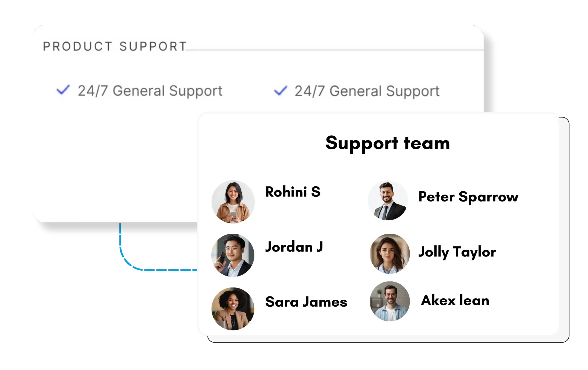The width and height of the screenshot is (588, 370).
Task: Select Akex lean's avatar photo
Action: click(390, 301)
